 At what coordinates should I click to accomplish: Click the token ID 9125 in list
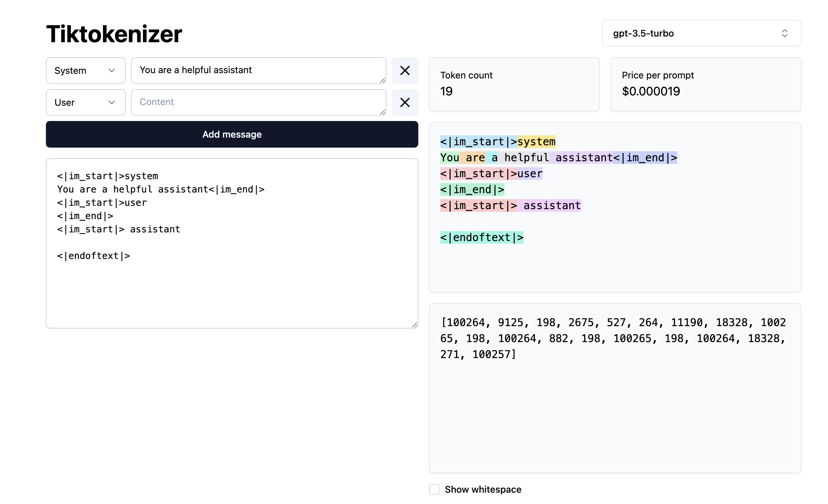(510, 322)
